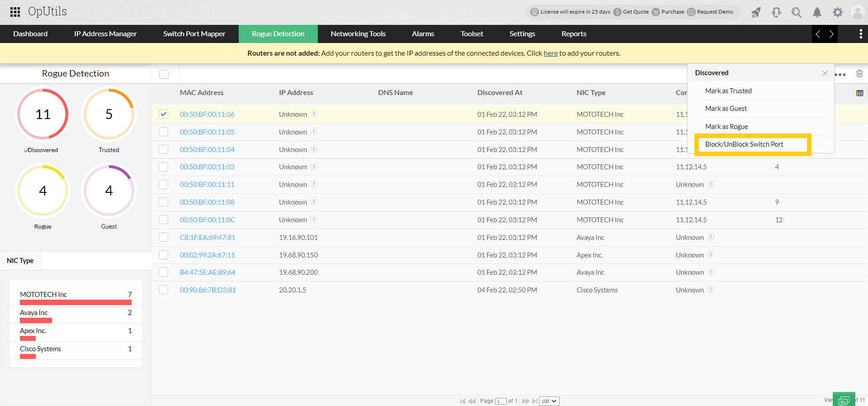Go to last page arrow
This screenshot has width=868, height=406.
535,401
